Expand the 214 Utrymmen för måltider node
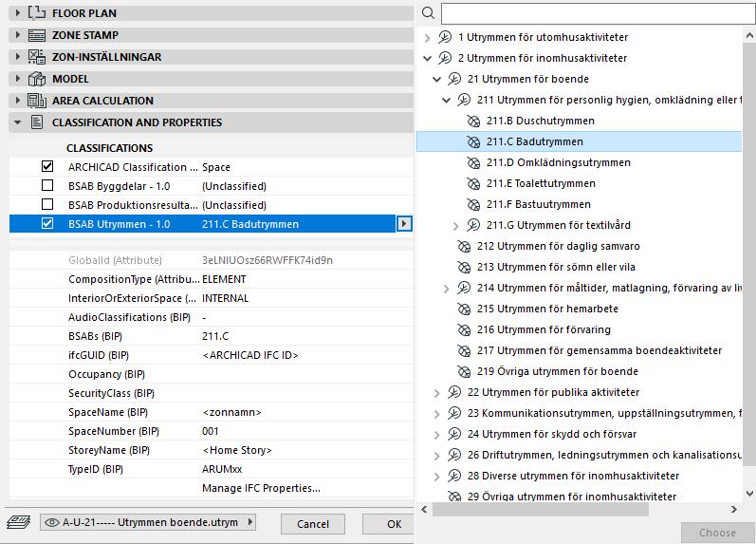 447,289
